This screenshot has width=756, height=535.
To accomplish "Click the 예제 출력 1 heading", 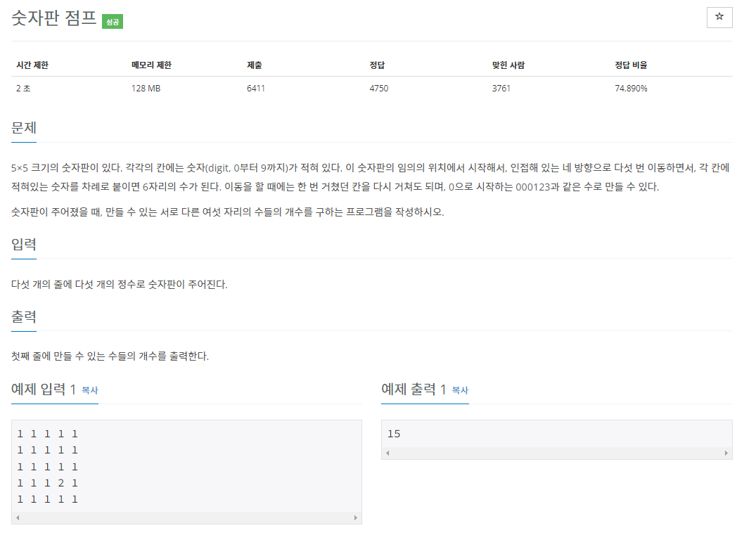I will click(414, 389).
